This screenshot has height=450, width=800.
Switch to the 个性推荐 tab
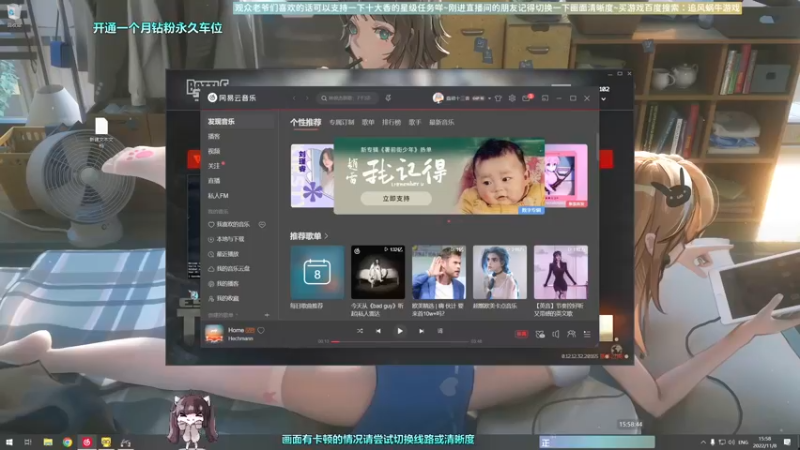306,122
